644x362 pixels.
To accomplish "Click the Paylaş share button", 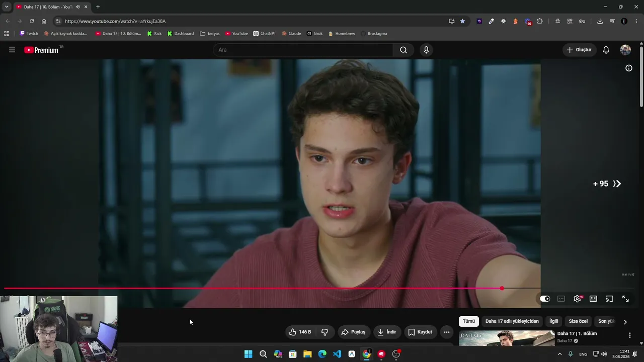I will (x=353, y=332).
